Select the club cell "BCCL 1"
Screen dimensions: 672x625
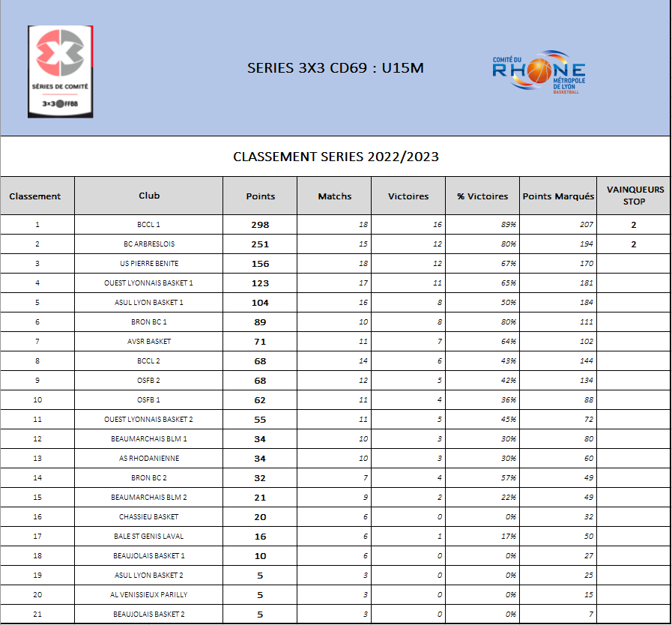[149, 225]
